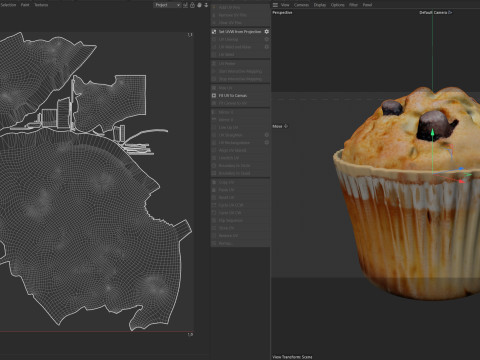Click the green Y-axis arrow handle on the muffin

pos(432,133)
